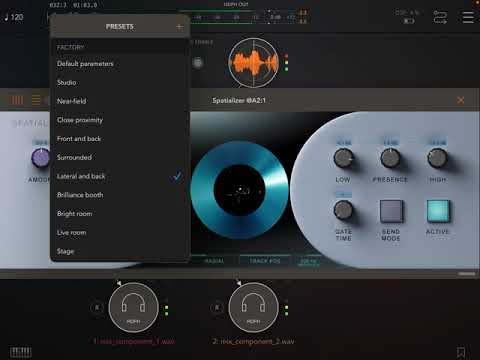
Task: Click the HDPH OUT master level meter
Action: pos(243,17)
